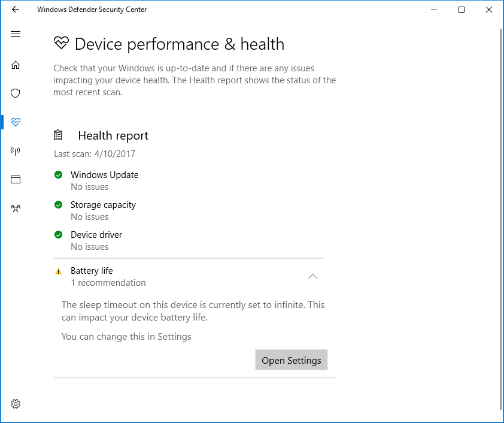504x423 pixels.
Task: Close the Windows Defender Security Center window
Action: click(489, 10)
